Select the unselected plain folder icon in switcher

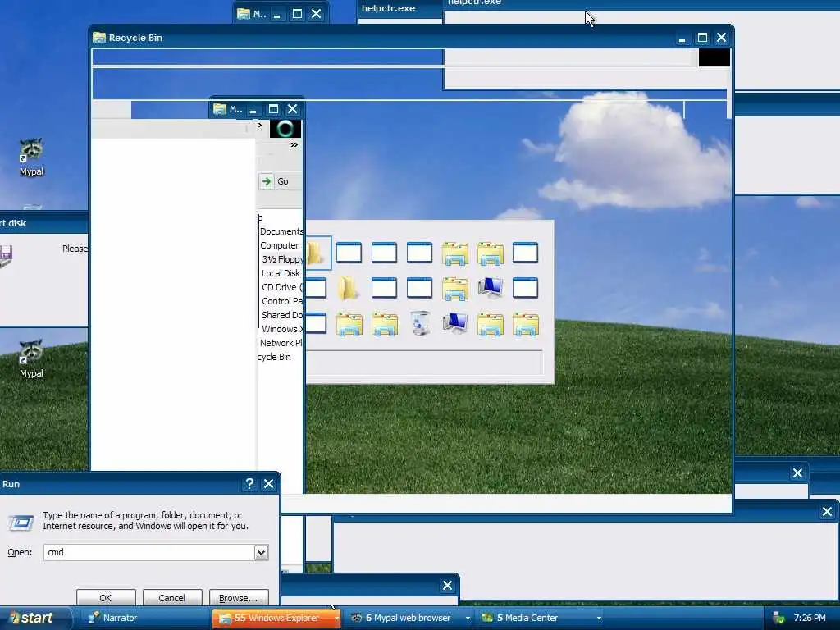(348, 288)
